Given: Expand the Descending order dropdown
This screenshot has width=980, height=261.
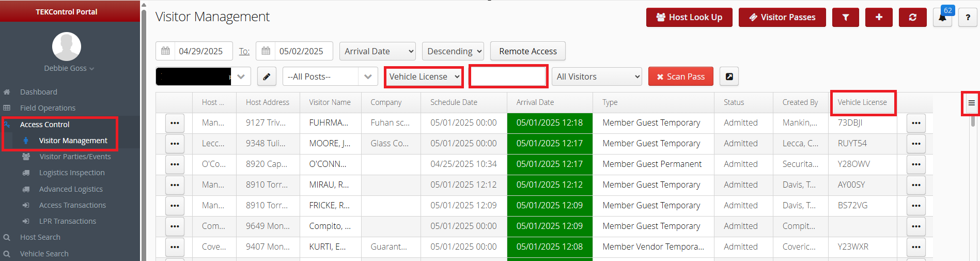Looking at the screenshot, I should click(x=453, y=51).
